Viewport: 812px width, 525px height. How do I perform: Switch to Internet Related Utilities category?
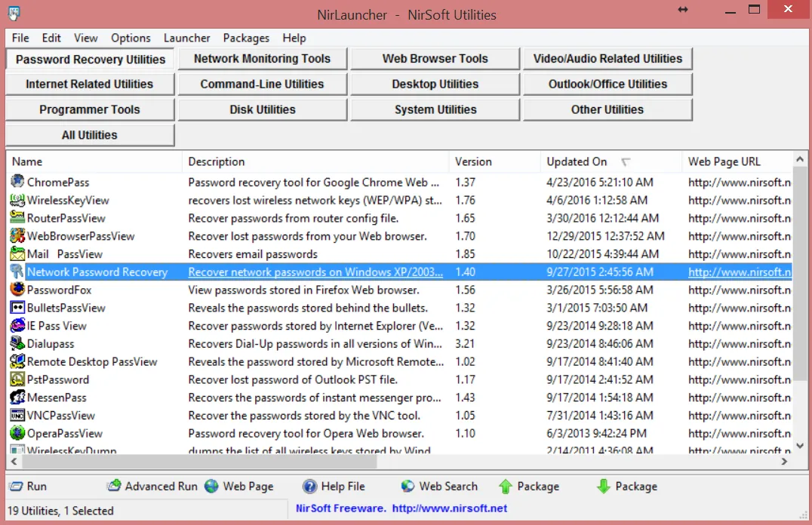click(90, 84)
